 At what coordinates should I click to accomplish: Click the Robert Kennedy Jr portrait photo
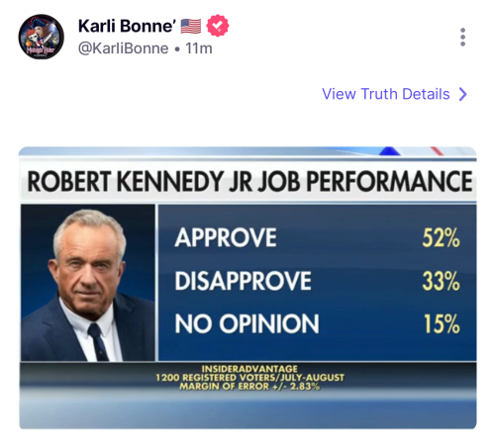(88, 283)
